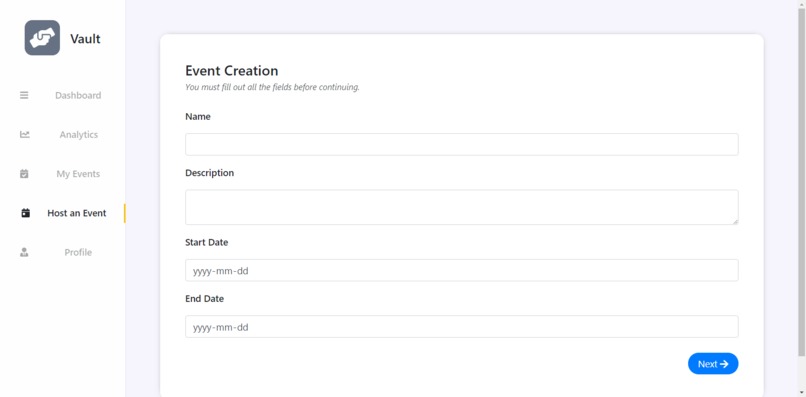The height and width of the screenshot is (397, 806).
Task: Click the Host an Event calendar icon
Action: pyautogui.click(x=26, y=213)
